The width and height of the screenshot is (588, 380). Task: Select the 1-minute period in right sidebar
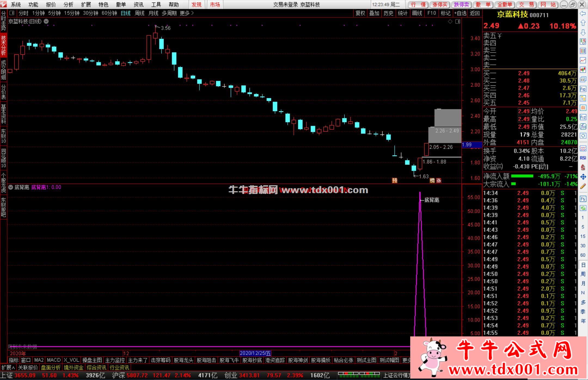click(583, 217)
